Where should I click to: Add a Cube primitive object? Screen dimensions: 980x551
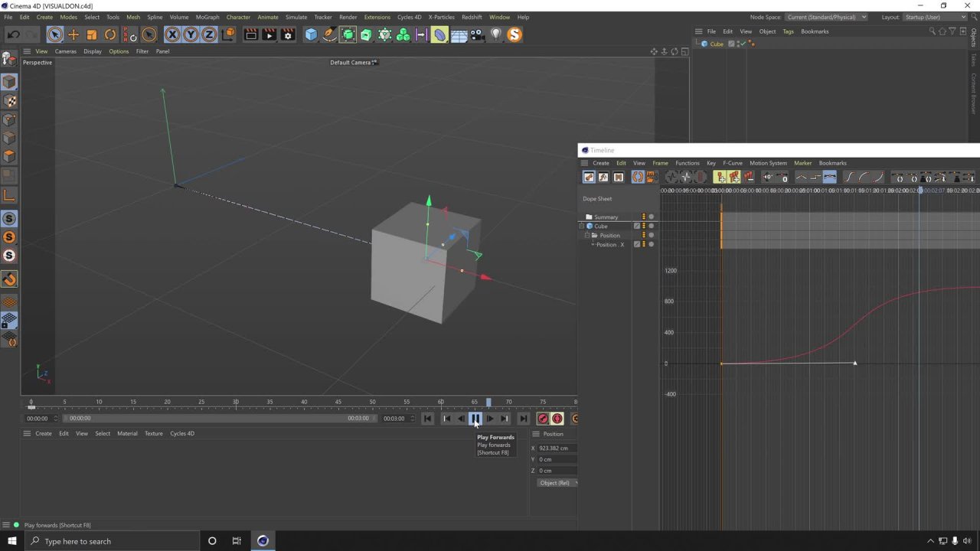tap(311, 34)
